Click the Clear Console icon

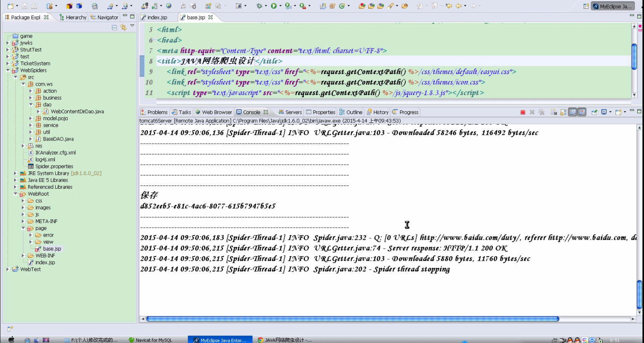tap(554, 112)
